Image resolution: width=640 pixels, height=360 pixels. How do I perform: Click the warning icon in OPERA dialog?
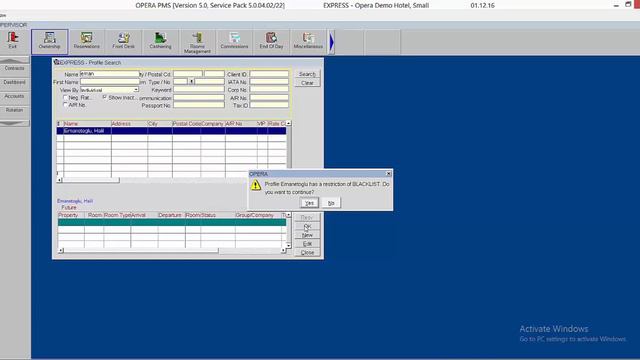click(256, 185)
